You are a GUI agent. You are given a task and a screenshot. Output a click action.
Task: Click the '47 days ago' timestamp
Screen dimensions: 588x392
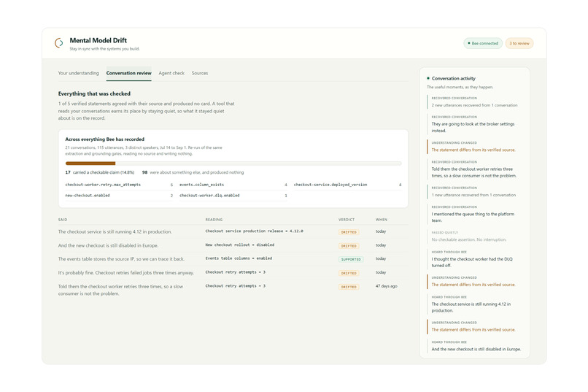pyautogui.click(x=386, y=286)
